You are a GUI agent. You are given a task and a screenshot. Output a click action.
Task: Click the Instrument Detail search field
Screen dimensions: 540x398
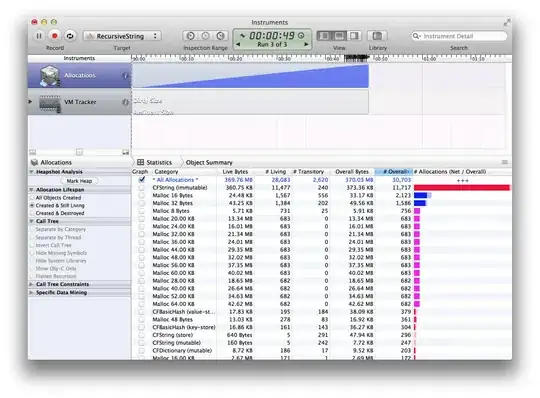tap(459, 36)
